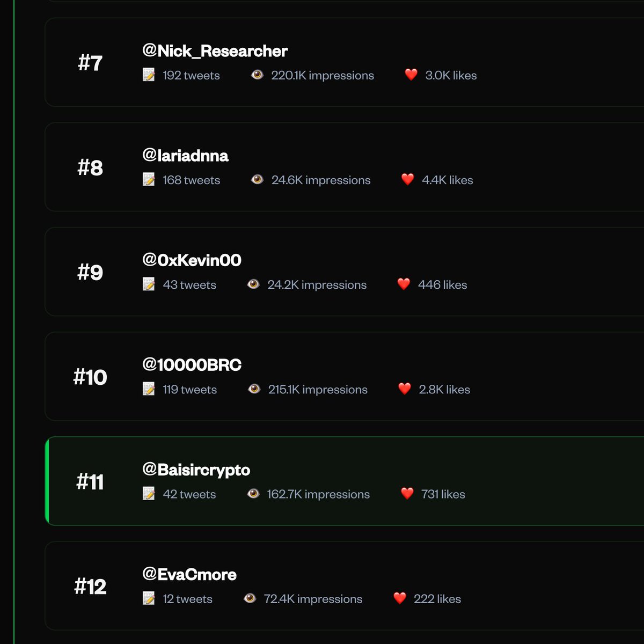The height and width of the screenshot is (644, 644).
Task: Click the eye icon next to 220.1K impressions
Action: coord(257,75)
